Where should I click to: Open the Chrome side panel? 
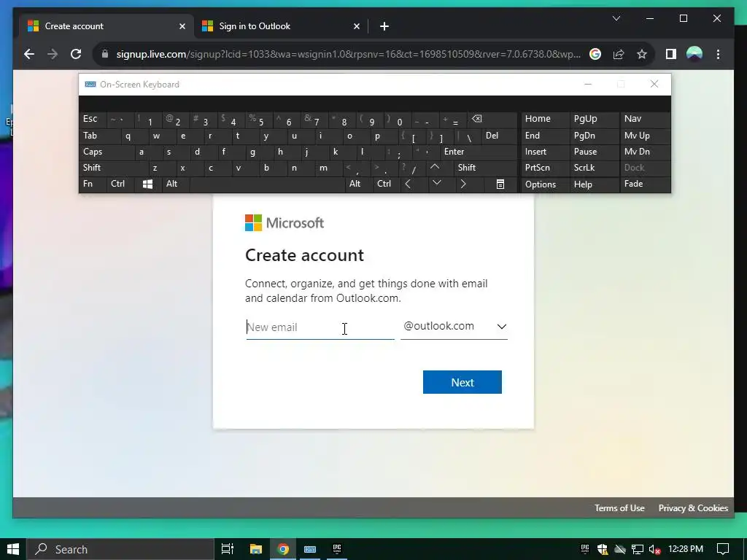[x=671, y=54]
